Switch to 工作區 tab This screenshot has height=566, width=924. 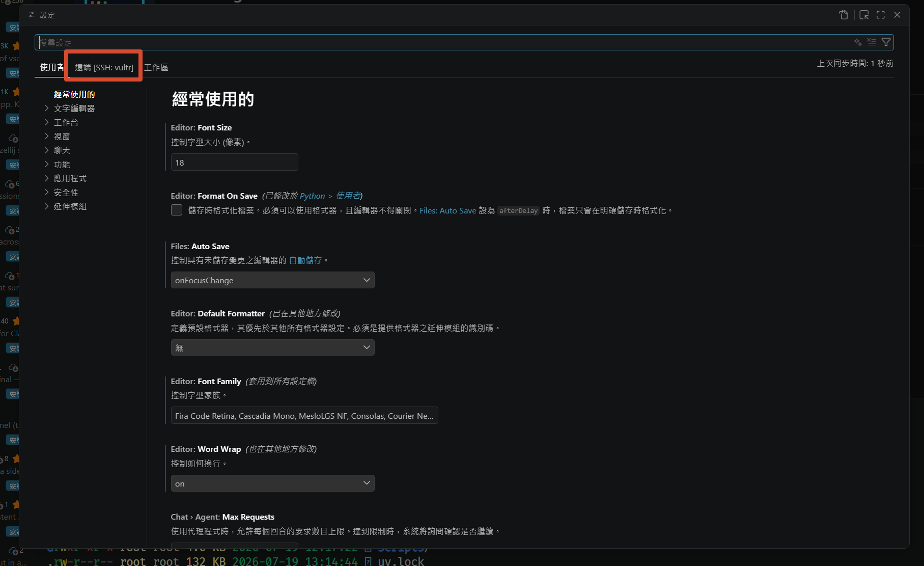156,67
